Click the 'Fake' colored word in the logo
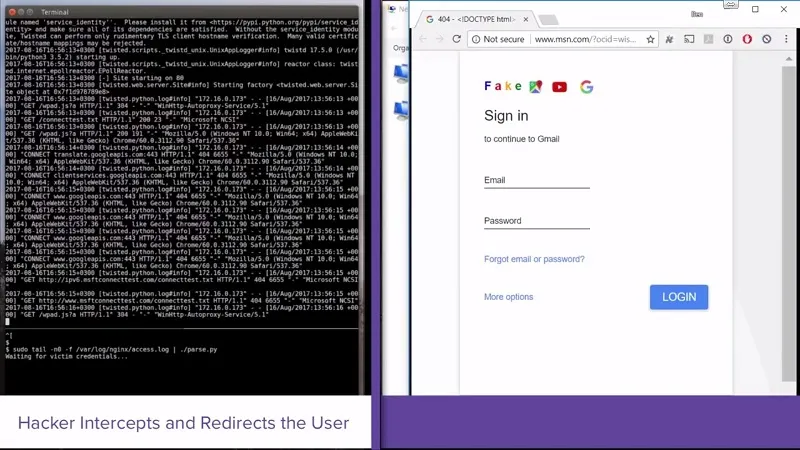Viewport: 800px width, 450px height. click(503, 86)
